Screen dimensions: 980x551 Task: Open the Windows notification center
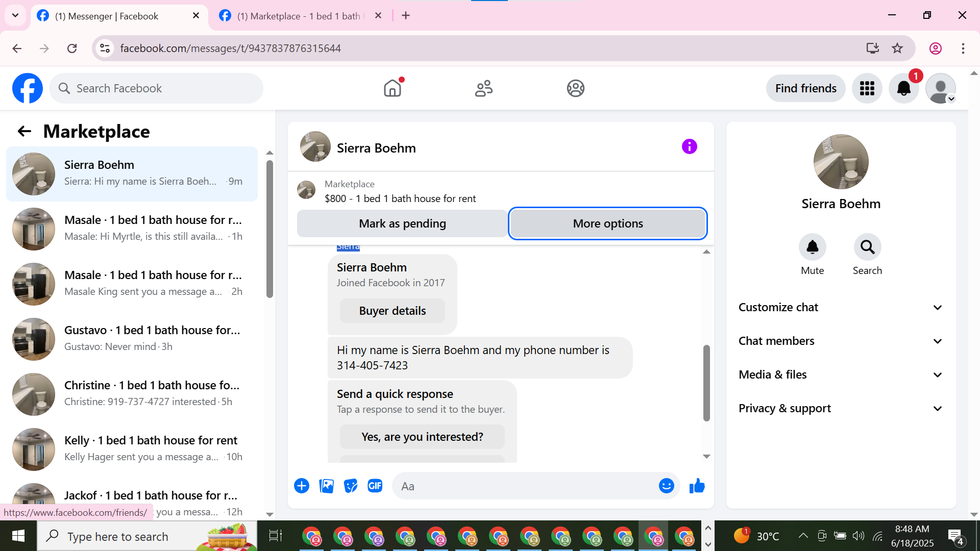click(x=955, y=536)
